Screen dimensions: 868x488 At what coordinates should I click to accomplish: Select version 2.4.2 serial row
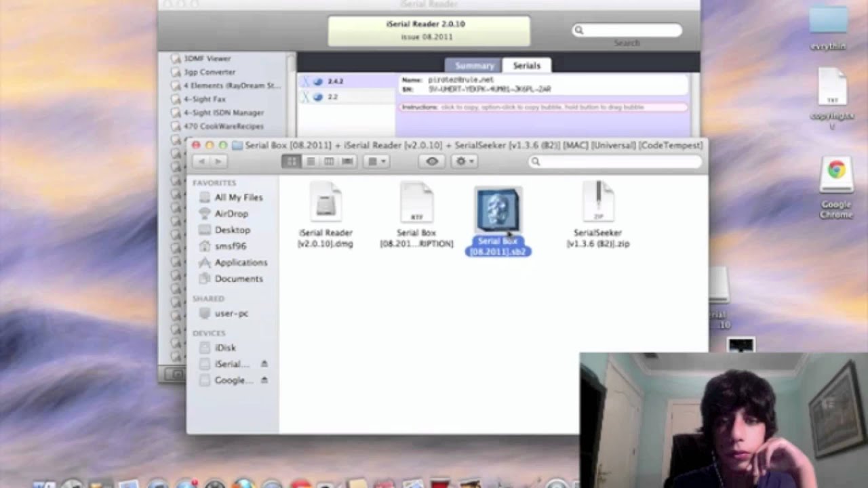pos(347,81)
